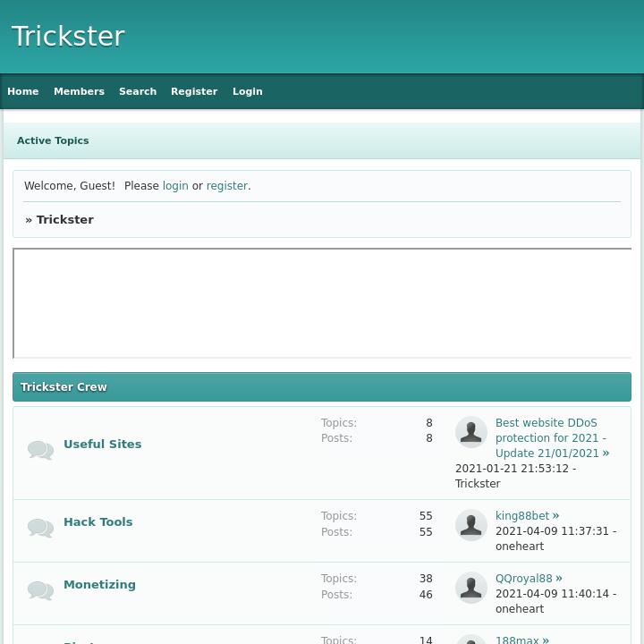Open the Home menu item
644x644 pixels.
click(23, 91)
